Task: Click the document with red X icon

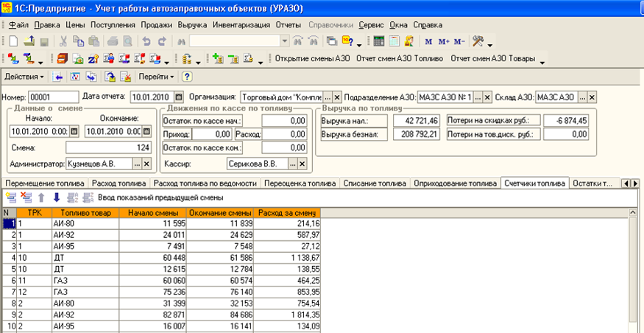Action: click(125, 77)
